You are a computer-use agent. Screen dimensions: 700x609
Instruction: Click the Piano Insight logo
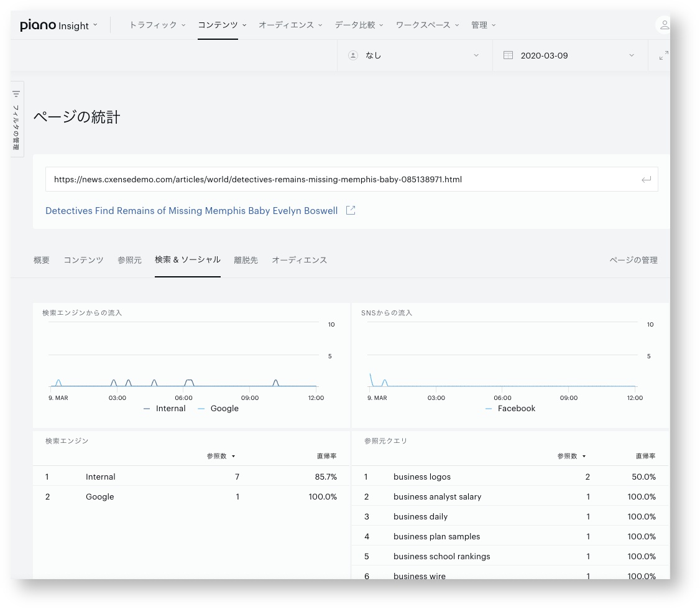pos(55,25)
